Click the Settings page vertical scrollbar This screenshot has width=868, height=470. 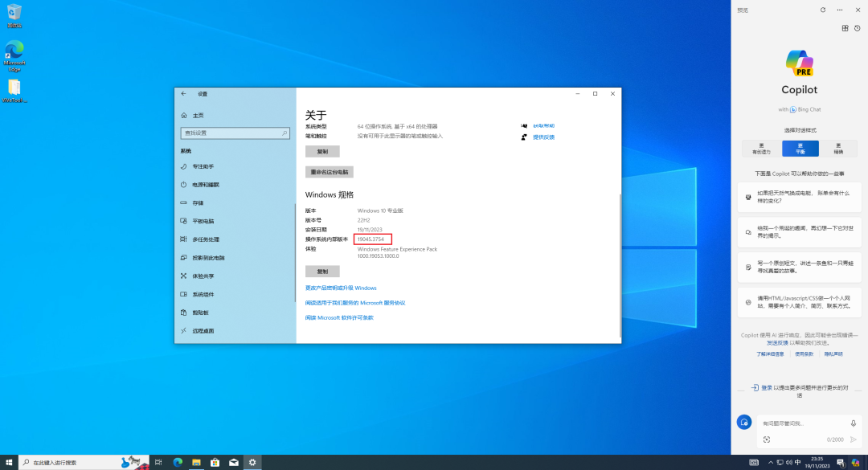tap(620, 266)
